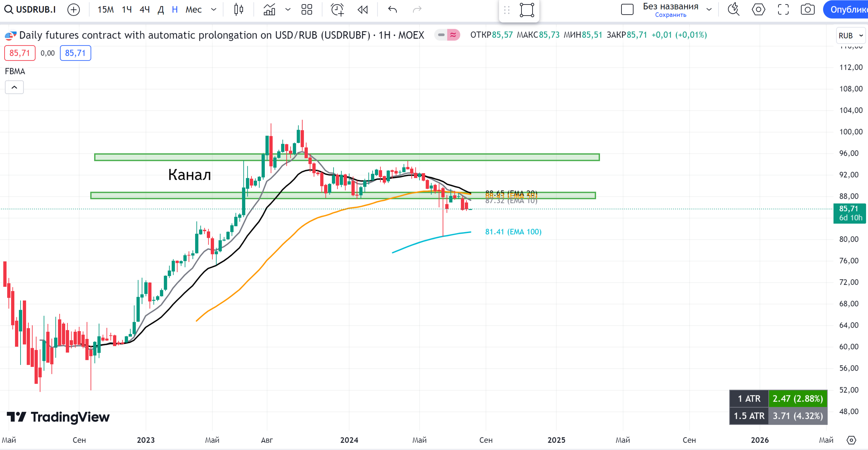Click the red 85,71 sell price button
868x450 pixels.
click(20, 53)
